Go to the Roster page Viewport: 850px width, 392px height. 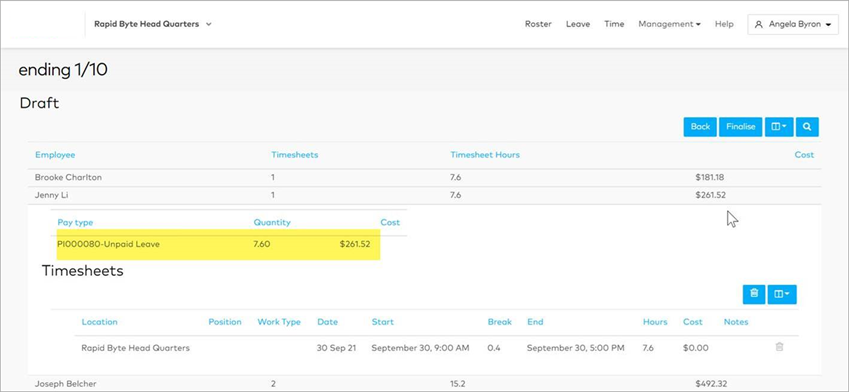[x=538, y=24]
